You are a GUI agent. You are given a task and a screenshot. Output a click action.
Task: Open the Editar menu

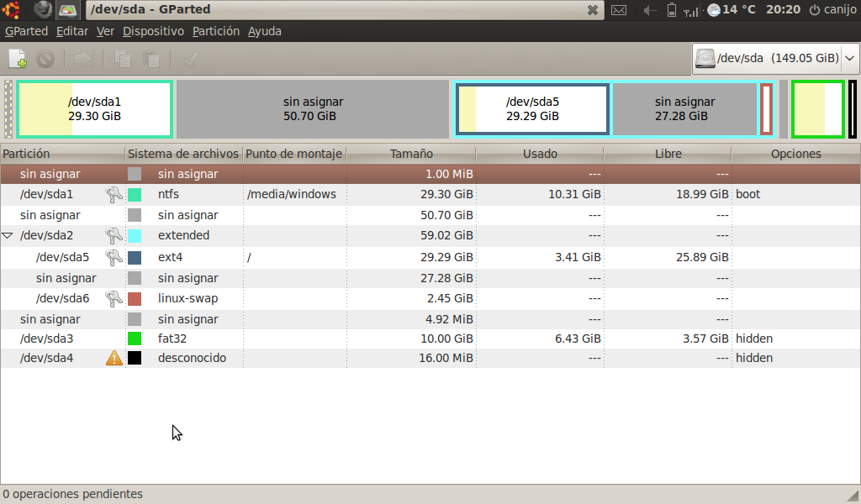pyautogui.click(x=72, y=31)
